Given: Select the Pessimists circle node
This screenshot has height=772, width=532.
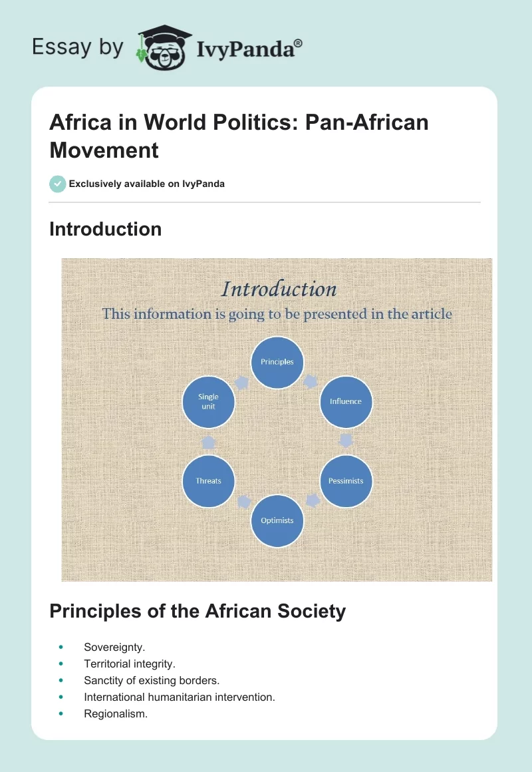Looking at the screenshot, I should click(346, 481).
